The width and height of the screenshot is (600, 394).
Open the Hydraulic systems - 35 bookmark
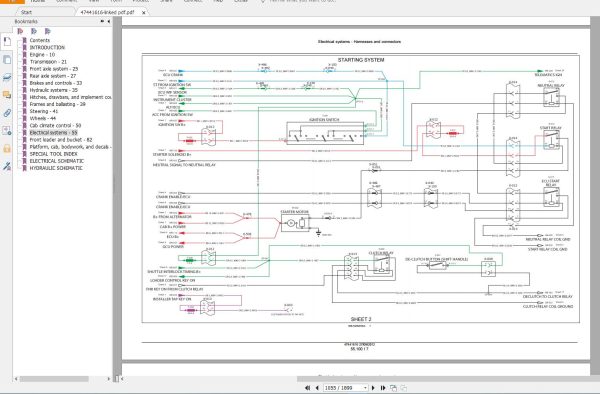point(54,90)
